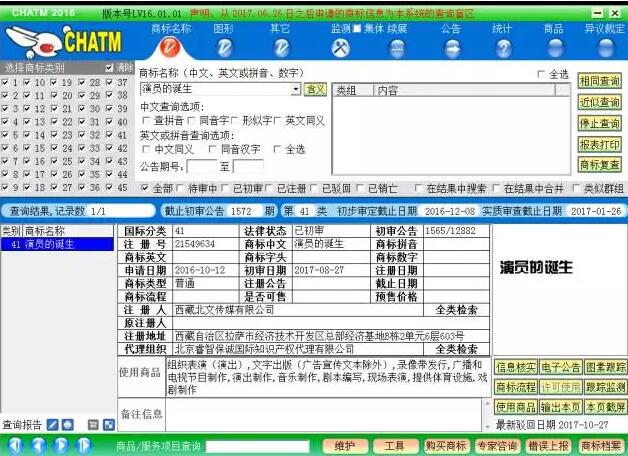Image resolution: width=628 pixels, height=456 pixels.
Task: Click the 工具 bottom button
Action: (x=395, y=446)
